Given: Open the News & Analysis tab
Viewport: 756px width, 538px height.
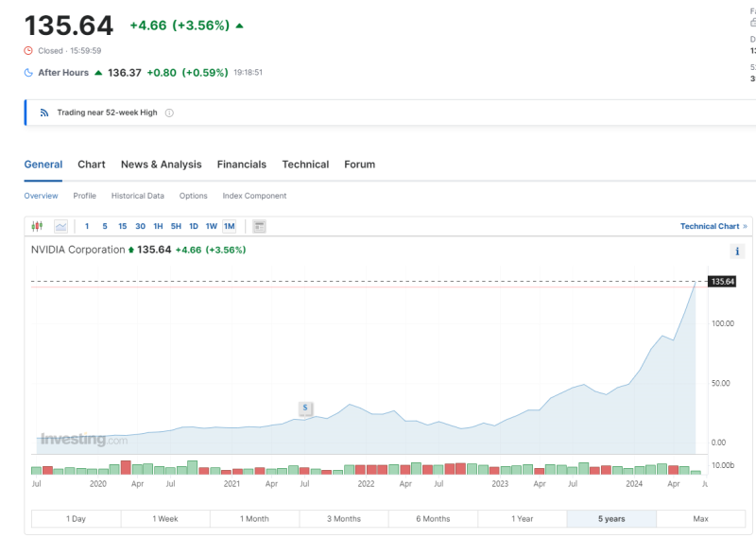Looking at the screenshot, I should point(161,165).
